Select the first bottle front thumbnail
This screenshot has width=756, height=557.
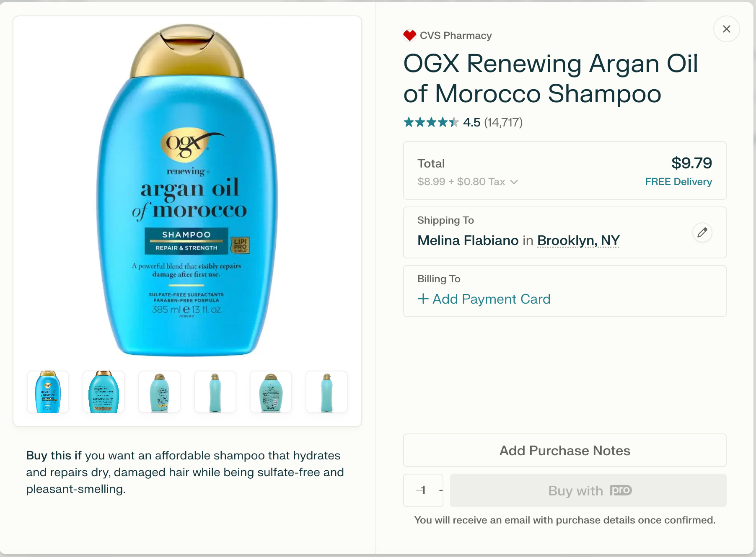point(48,392)
